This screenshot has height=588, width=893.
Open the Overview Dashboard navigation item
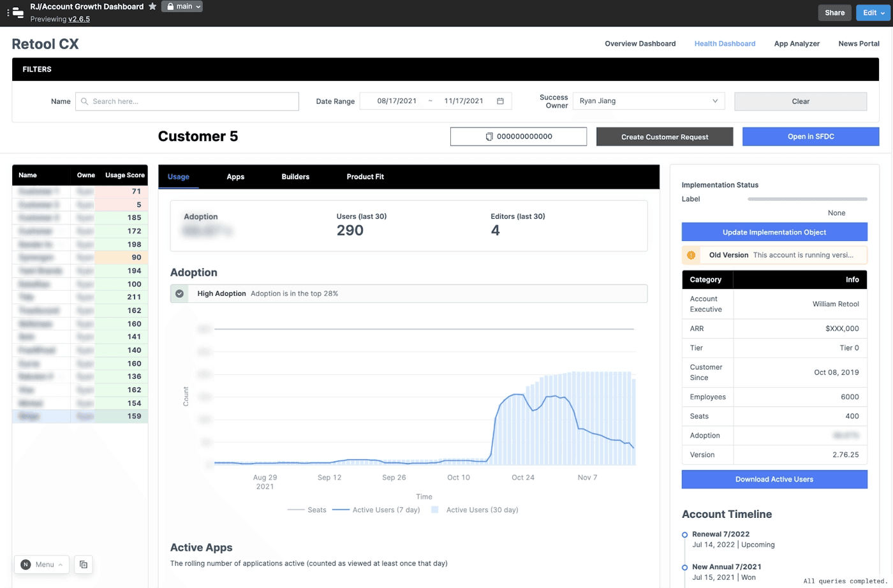tap(640, 43)
